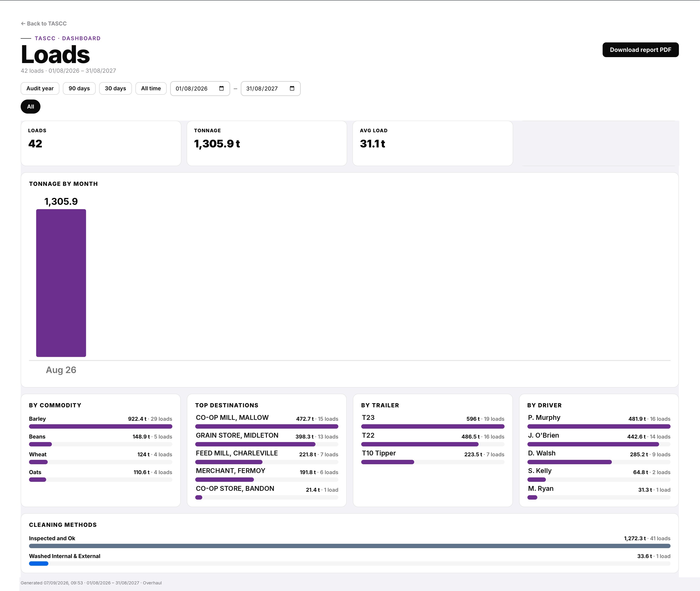Click CO-OP MILL, MALLOW destination

232,417
